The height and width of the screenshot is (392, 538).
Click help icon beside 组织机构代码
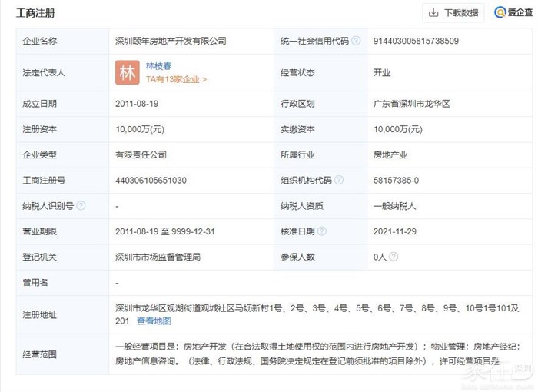[337, 181]
